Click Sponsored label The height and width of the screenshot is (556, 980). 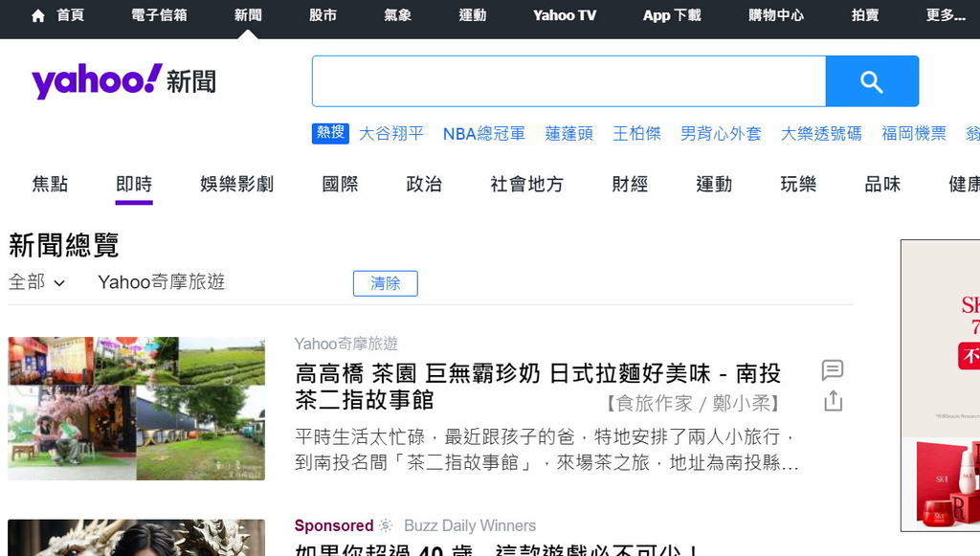(x=334, y=525)
